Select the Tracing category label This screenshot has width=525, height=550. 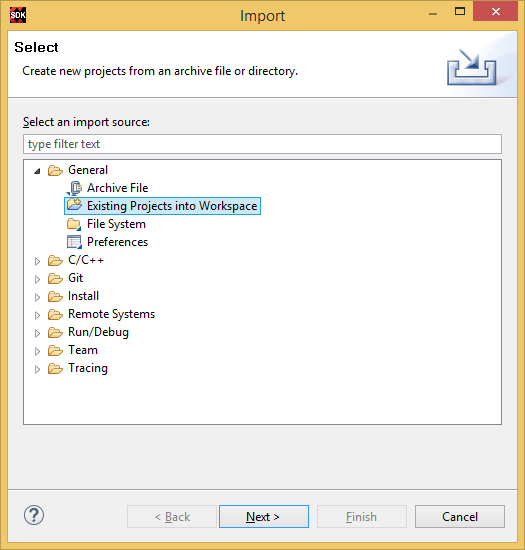pyautogui.click(x=88, y=368)
